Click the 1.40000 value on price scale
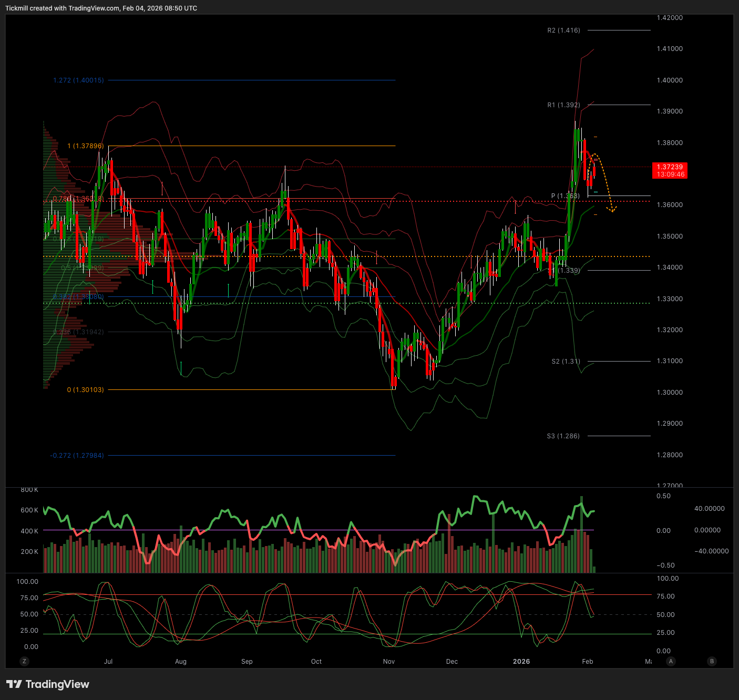 click(670, 80)
